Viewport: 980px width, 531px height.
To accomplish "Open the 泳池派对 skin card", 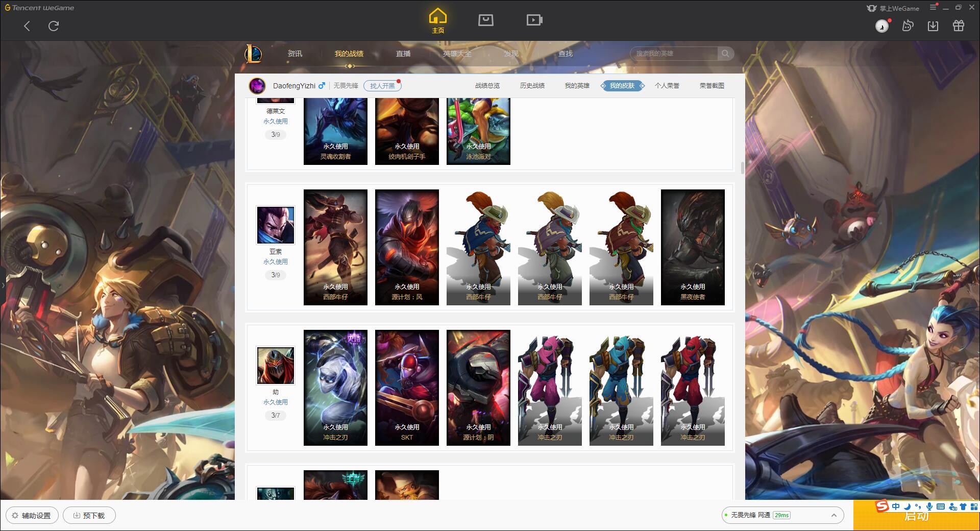I will click(x=478, y=131).
